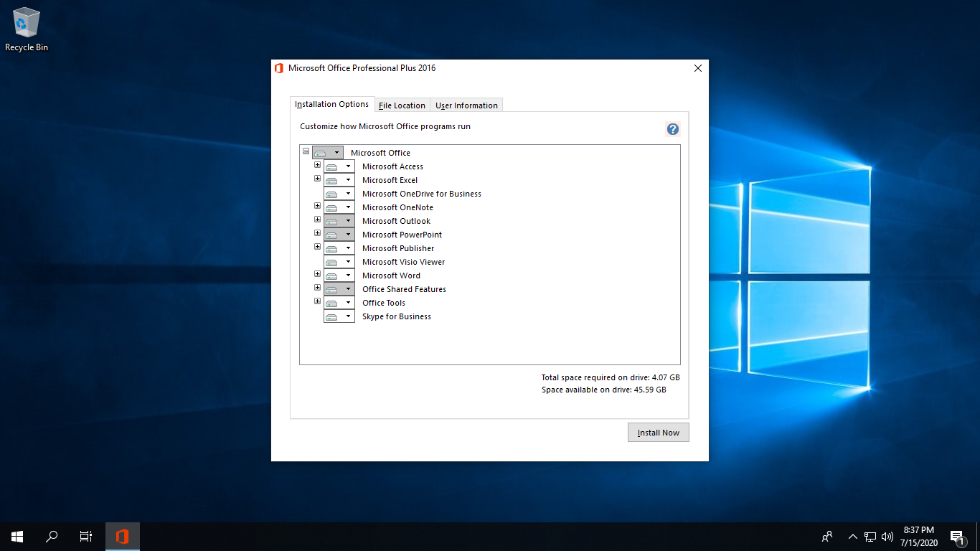Close the Office setup window
The height and width of the screenshot is (551, 980).
pyautogui.click(x=698, y=68)
